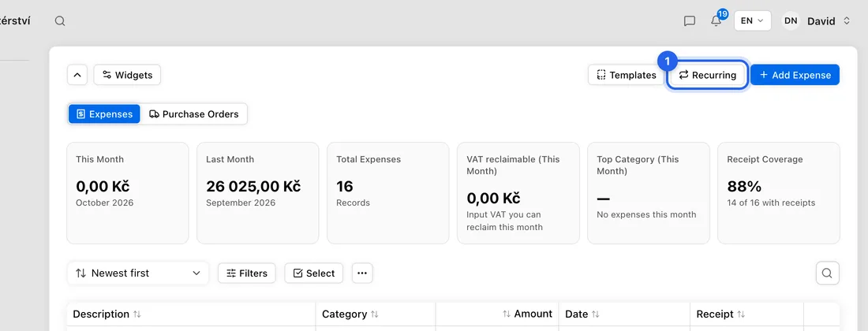This screenshot has width=868, height=331.
Task: Click the "September 2026" label
Action: 241,203
